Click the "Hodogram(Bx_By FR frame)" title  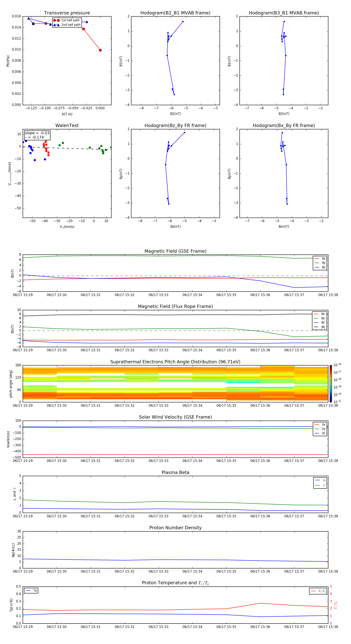(x=284, y=125)
